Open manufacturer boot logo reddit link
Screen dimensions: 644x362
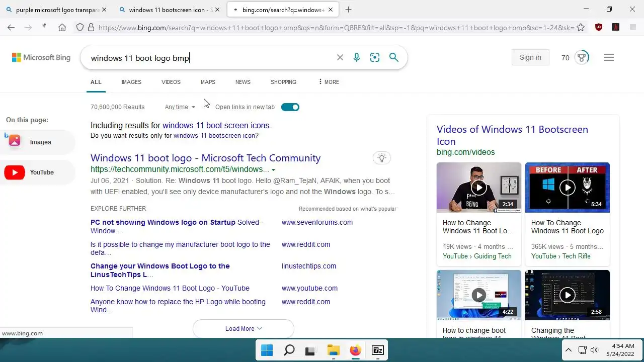(180, 248)
